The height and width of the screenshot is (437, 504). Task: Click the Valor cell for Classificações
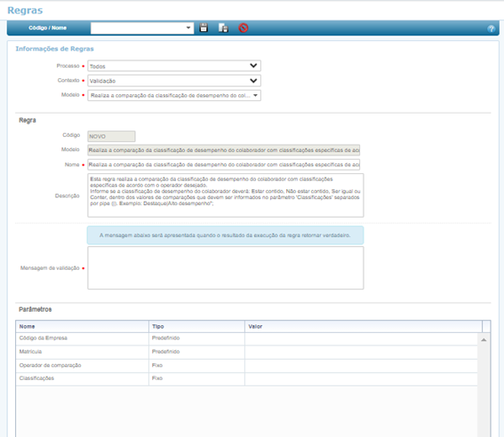tap(361, 379)
